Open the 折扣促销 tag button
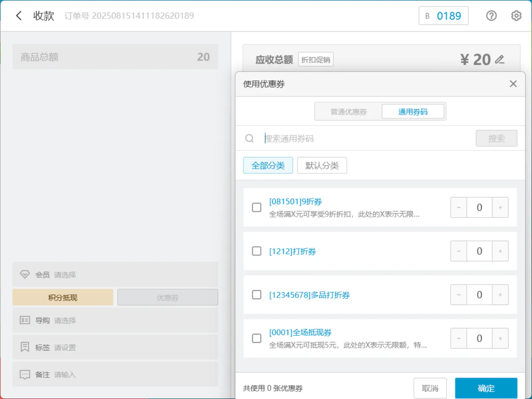Viewport: 532px width, 399px height. pyautogui.click(x=316, y=59)
